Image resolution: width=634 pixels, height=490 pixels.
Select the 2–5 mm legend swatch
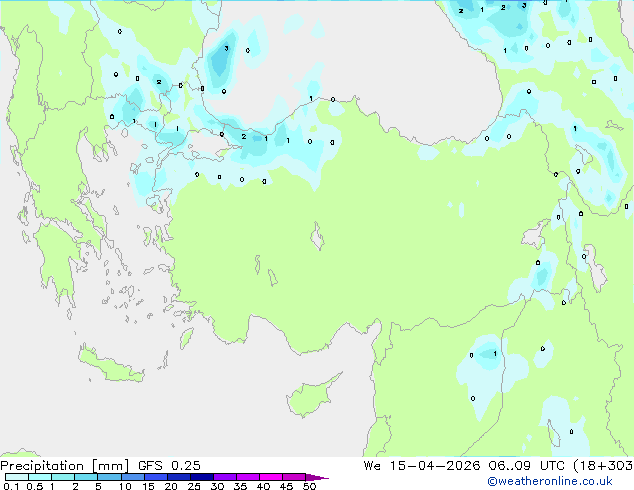(x=86, y=477)
